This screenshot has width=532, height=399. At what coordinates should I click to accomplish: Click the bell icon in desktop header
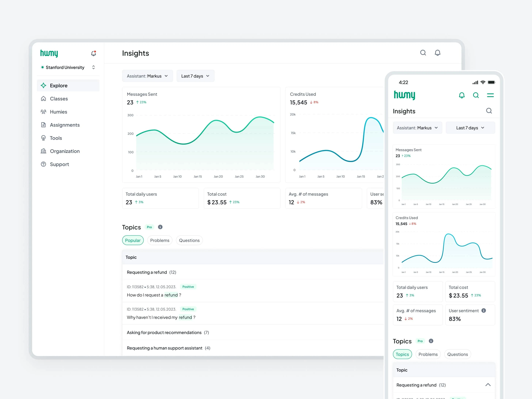click(438, 53)
